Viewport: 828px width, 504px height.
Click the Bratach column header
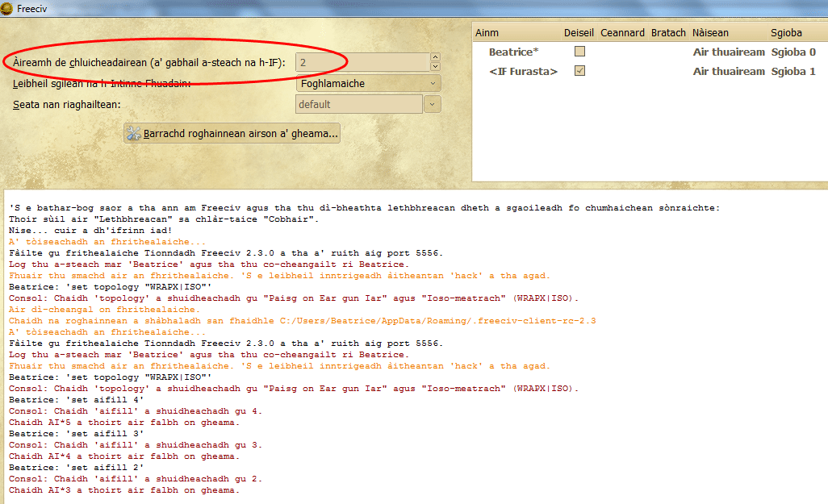point(668,33)
